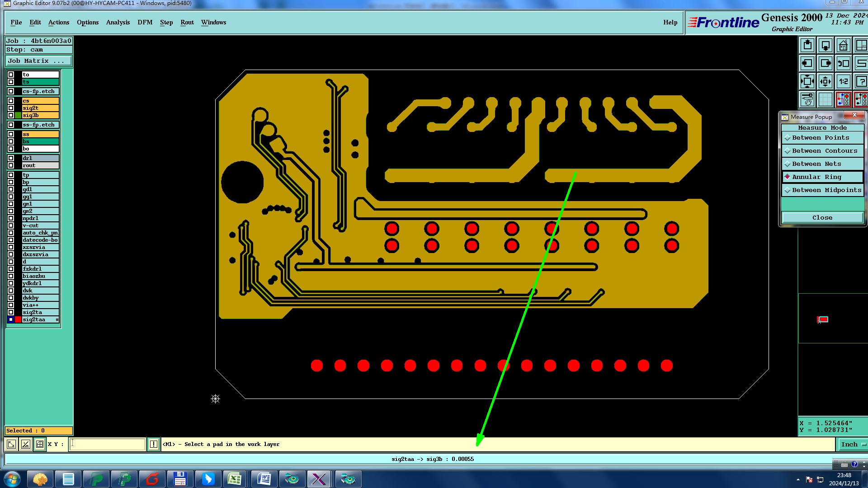Click the red marker in overview panel
Screen dimensions: 868x488
tap(823, 319)
